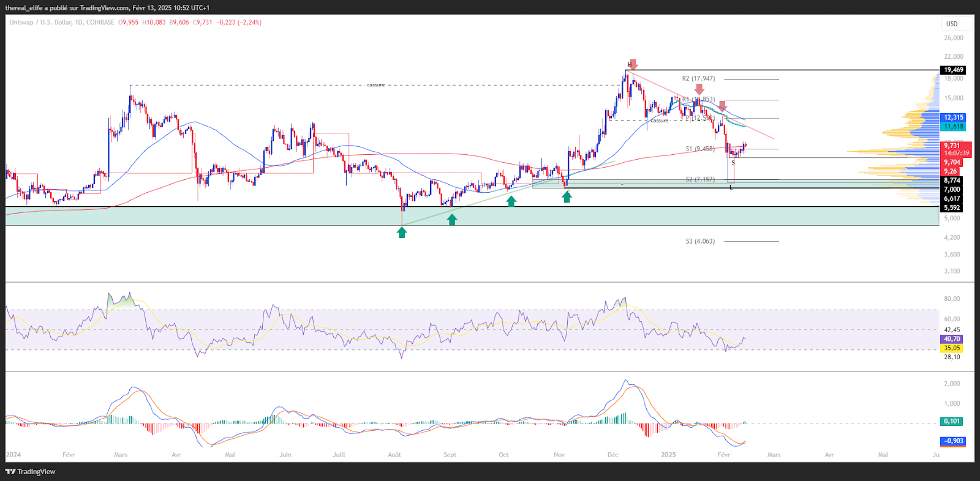980x481 pixels.
Task: Click the 14:07:39 candle countdown
Action: (956, 154)
